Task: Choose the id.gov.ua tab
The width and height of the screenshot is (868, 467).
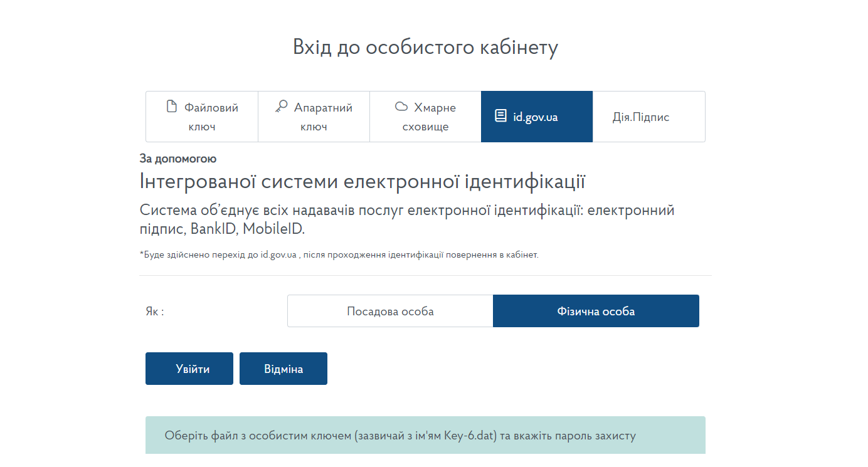Action: [x=537, y=117]
